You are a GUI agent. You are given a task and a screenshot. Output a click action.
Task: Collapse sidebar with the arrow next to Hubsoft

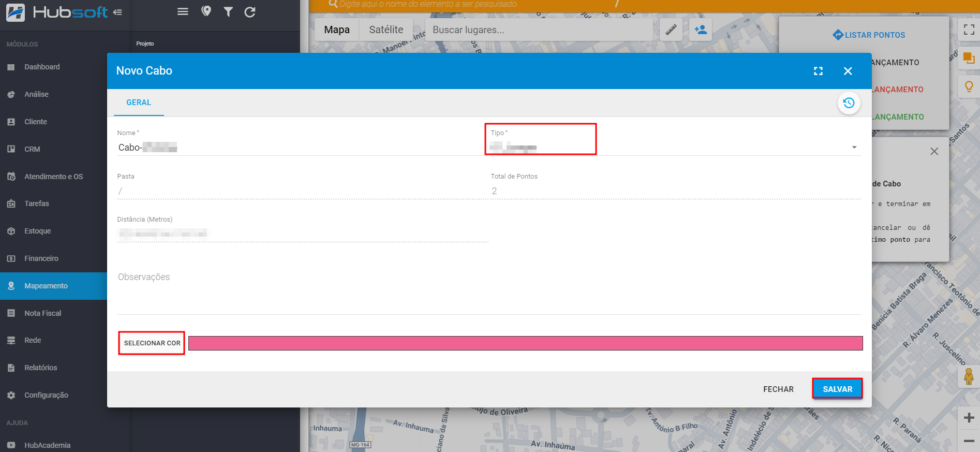[117, 12]
